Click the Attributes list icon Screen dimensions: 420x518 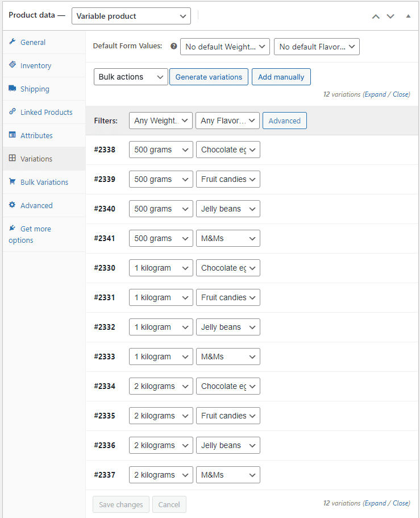pos(13,135)
